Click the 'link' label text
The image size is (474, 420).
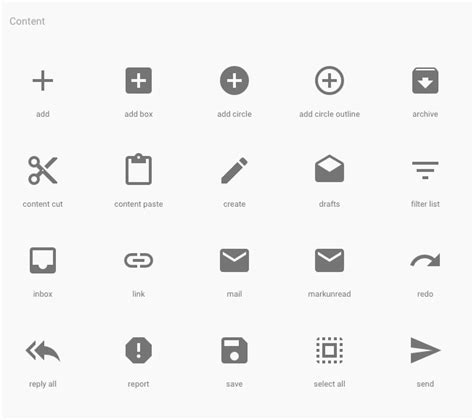coord(139,294)
